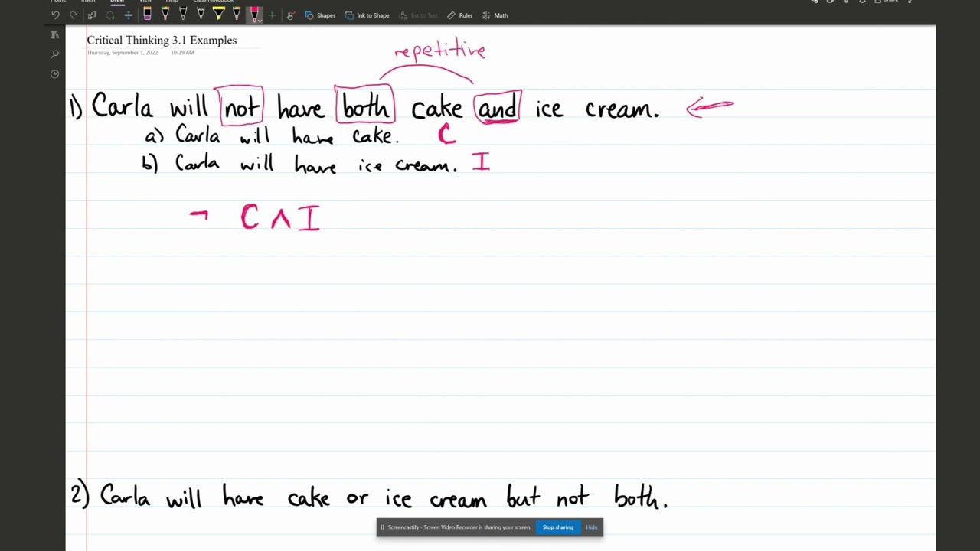Hide the Screencastify sharing notification
Image resolution: width=980 pixels, height=551 pixels.
(592, 527)
